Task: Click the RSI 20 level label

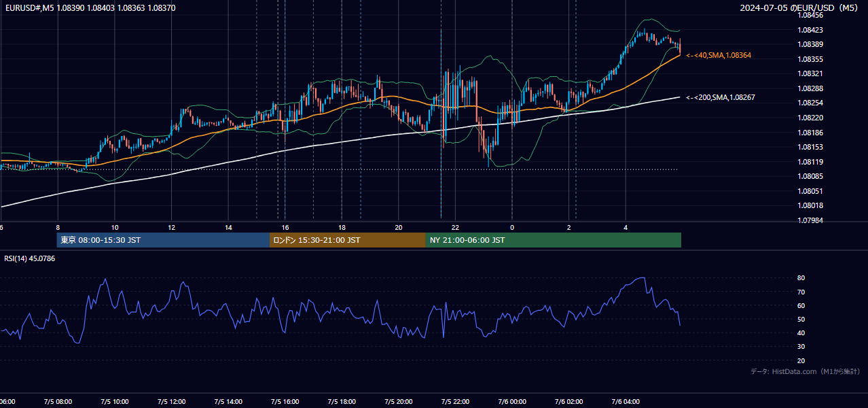Action: [801, 360]
